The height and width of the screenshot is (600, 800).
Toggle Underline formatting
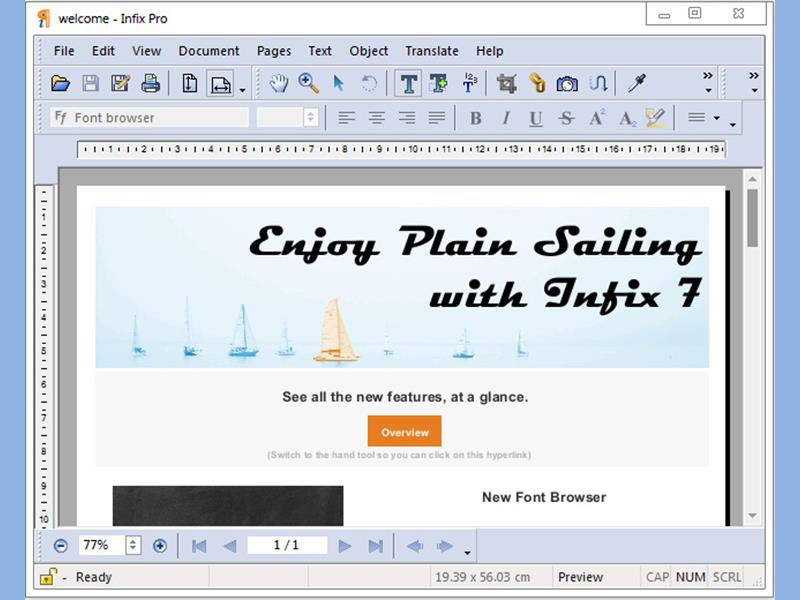(x=536, y=118)
